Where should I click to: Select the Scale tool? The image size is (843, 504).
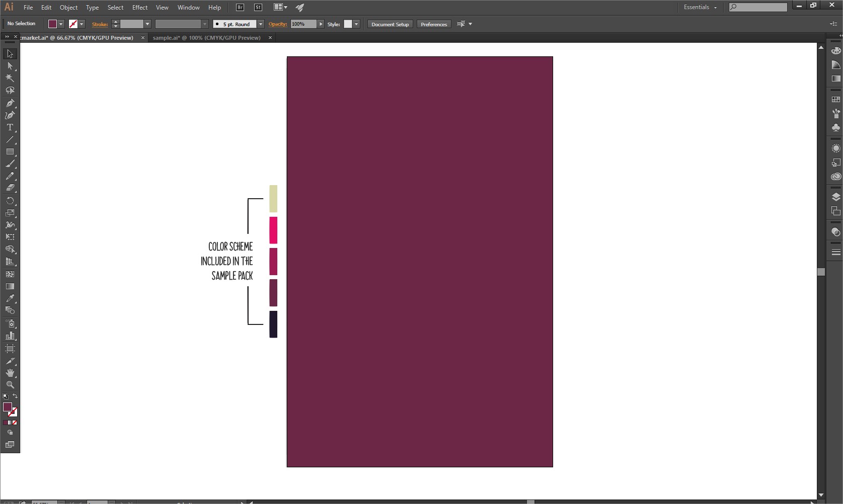tap(10, 213)
